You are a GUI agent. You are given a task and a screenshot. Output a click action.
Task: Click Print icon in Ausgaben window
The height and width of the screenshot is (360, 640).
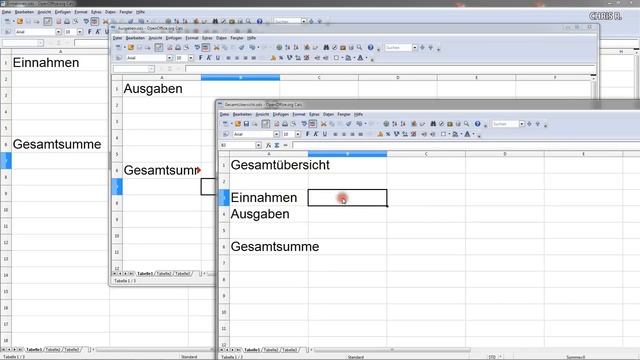tap(178, 48)
